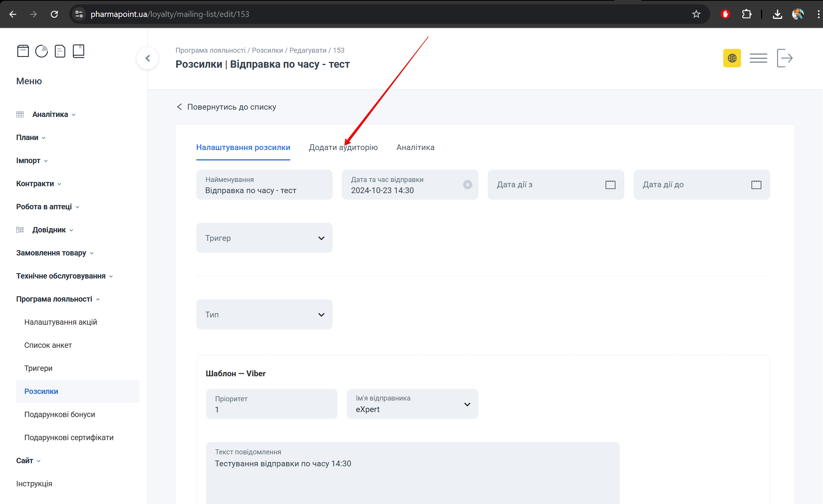Collapse sidebar with the round arrow button
Image resolution: width=823 pixels, height=504 pixels.
[147, 58]
